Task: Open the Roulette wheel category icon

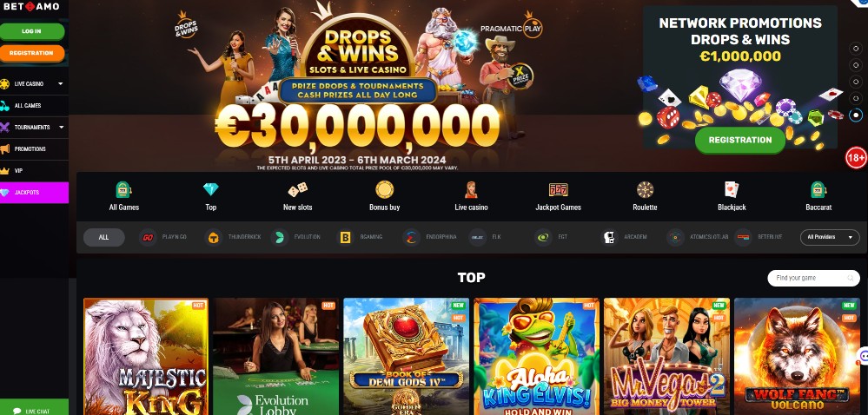Action: [645, 189]
